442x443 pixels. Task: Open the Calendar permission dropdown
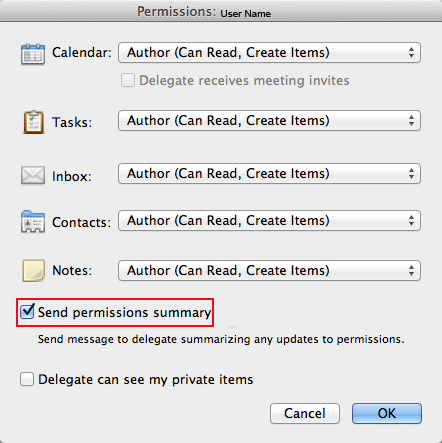coord(269,53)
